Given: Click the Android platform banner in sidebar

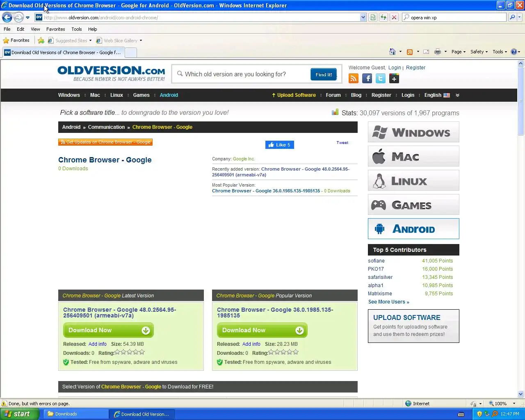Looking at the screenshot, I should pyautogui.click(x=413, y=229).
